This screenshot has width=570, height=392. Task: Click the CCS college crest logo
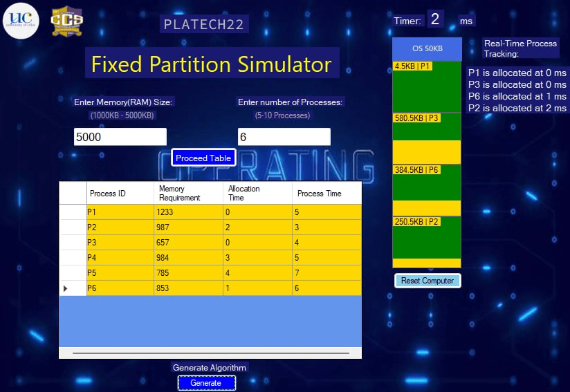coord(67,21)
